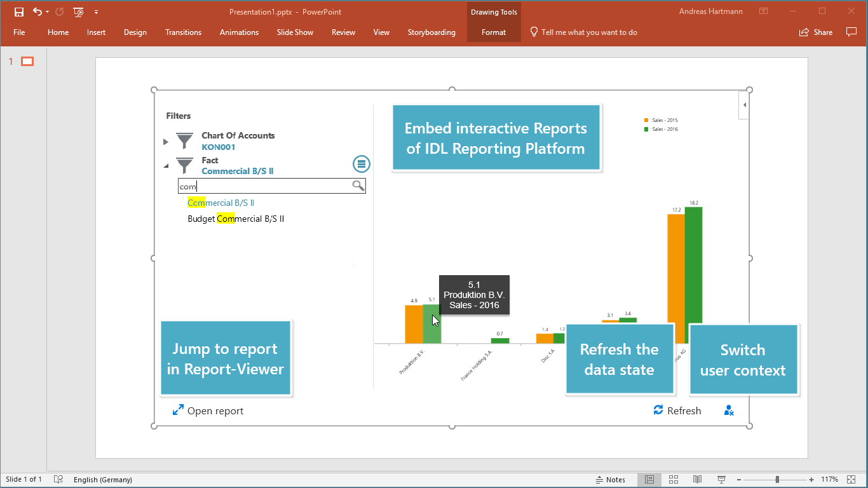Image resolution: width=868 pixels, height=488 pixels.
Task: Open the Animations tab
Action: point(239,32)
